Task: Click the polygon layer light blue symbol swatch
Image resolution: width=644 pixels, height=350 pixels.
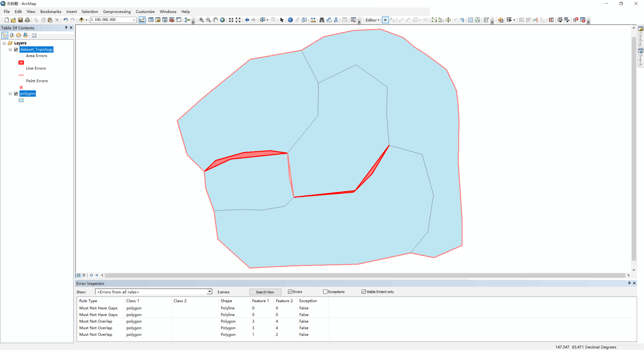Action: 21,100
